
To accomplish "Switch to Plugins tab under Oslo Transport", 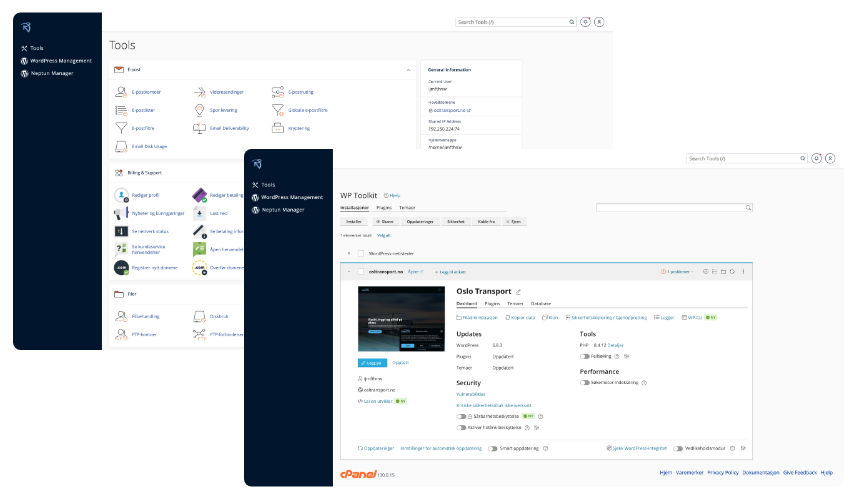I will [492, 302].
